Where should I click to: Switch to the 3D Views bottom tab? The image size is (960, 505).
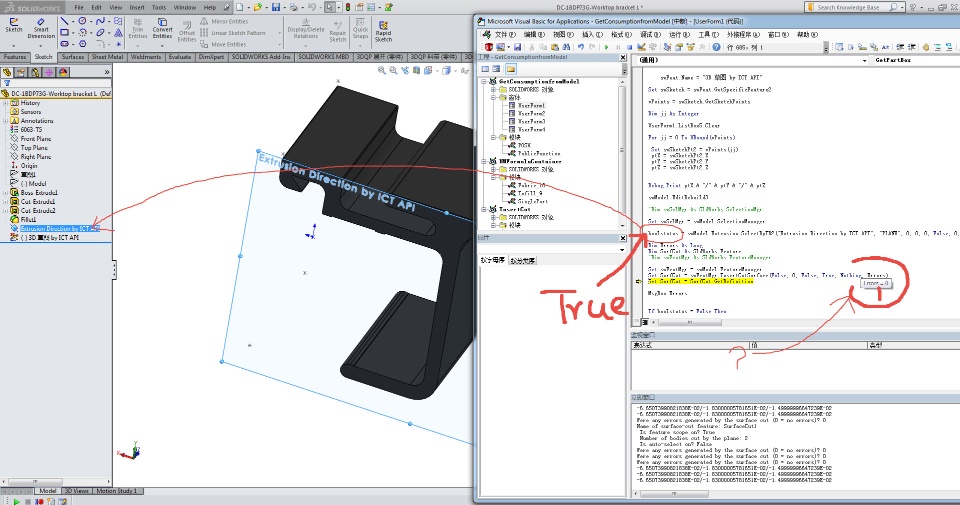click(77, 491)
